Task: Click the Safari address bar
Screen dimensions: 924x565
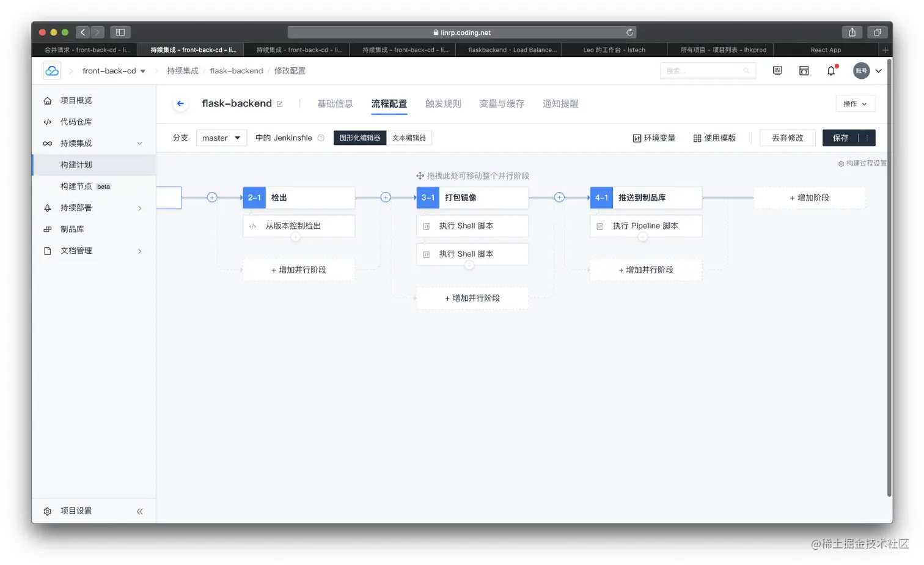Action: click(x=462, y=32)
